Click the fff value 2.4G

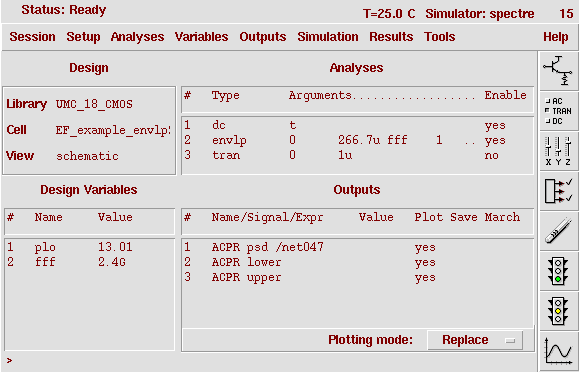coord(112,262)
